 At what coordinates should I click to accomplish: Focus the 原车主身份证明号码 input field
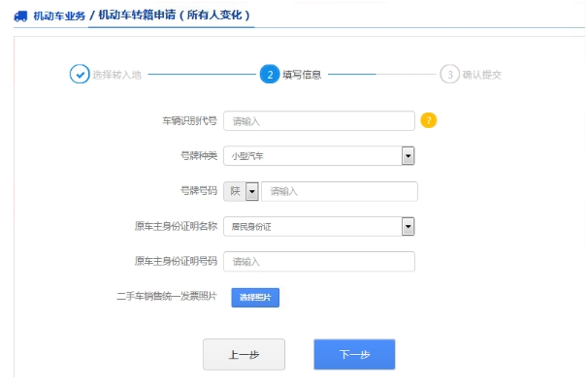pyautogui.click(x=319, y=261)
